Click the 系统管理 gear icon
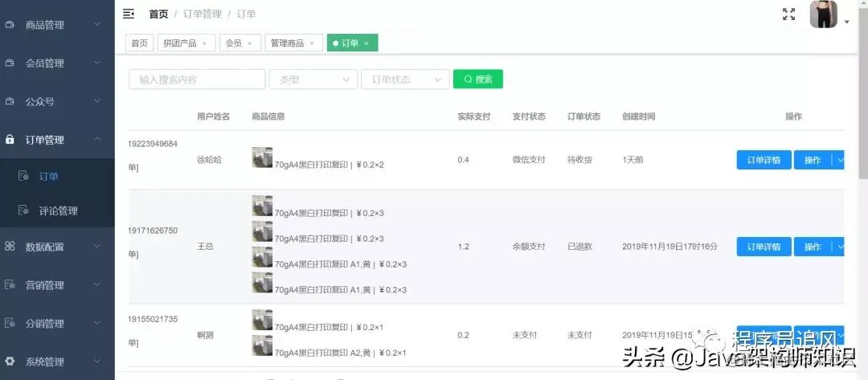This screenshot has width=868, height=380. pos(10,362)
